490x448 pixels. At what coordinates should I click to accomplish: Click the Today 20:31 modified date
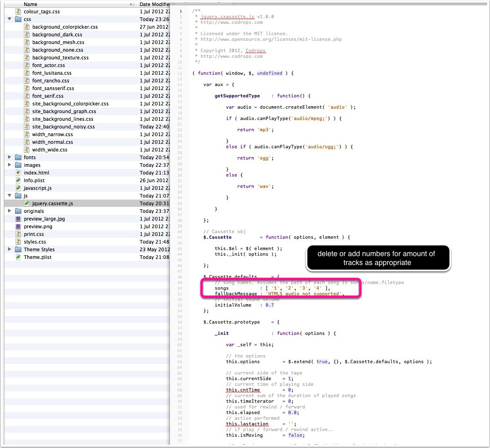coord(155,204)
